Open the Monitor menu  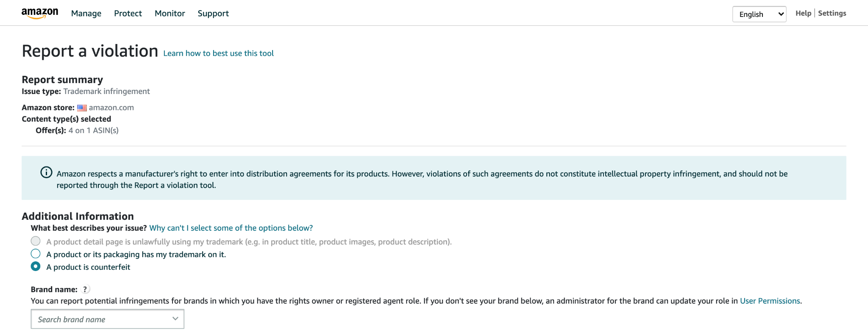click(170, 14)
